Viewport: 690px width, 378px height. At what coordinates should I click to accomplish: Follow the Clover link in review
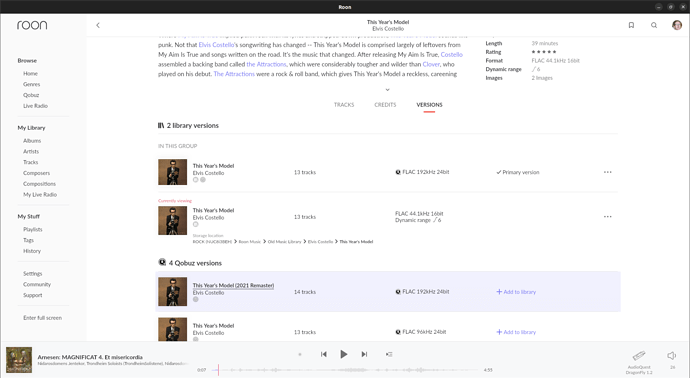coord(431,64)
